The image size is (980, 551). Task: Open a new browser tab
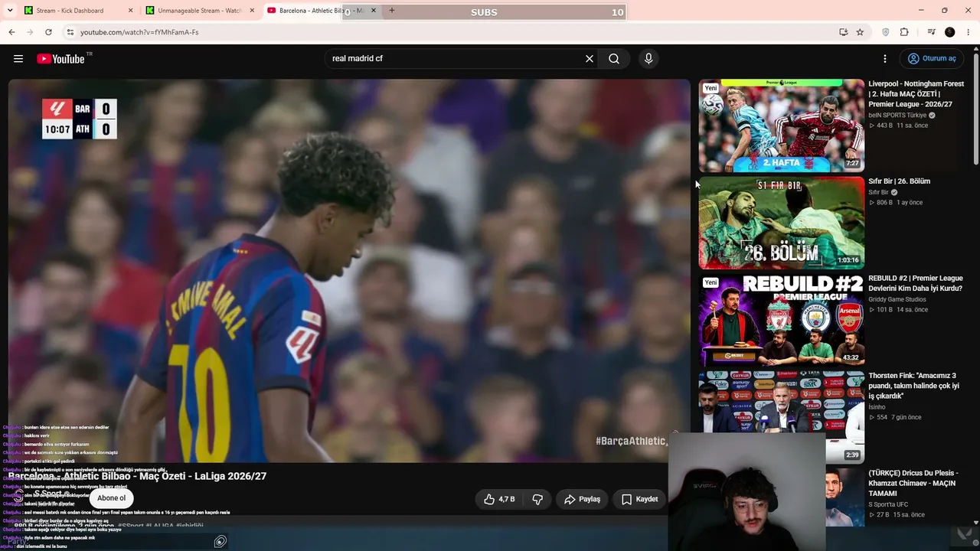(x=391, y=11)
